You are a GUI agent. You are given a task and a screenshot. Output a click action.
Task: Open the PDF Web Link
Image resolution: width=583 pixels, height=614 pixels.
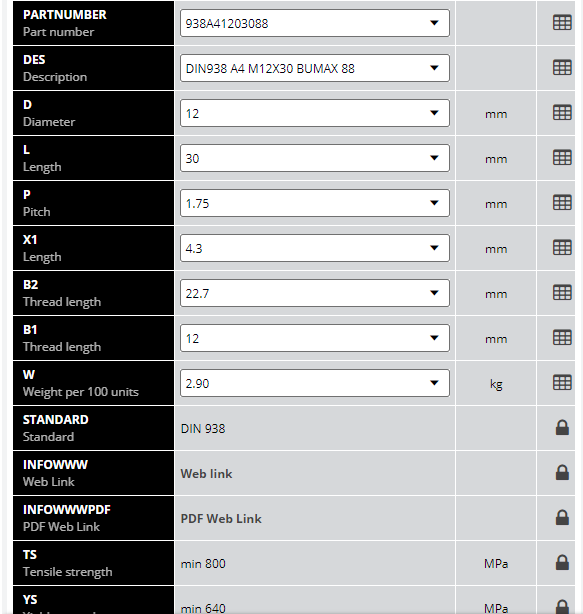(221, 519)
